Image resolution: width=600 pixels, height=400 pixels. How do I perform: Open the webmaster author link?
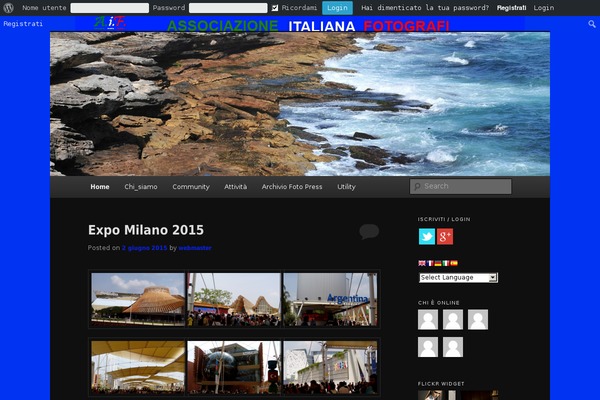click(195, 248)
